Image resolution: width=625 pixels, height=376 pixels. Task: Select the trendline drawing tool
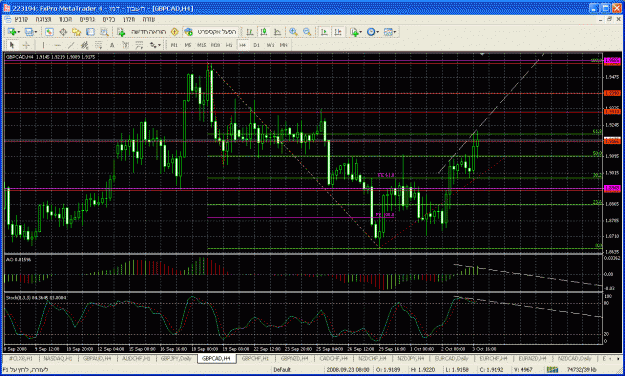pyautogui.click(x=71, y=45)
